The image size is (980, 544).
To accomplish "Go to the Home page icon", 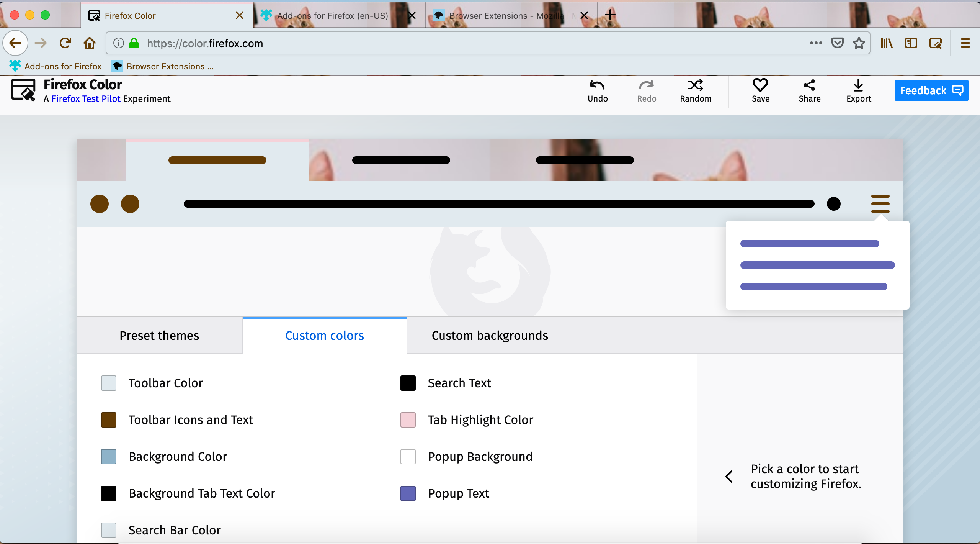I will (x=90, y=43).
